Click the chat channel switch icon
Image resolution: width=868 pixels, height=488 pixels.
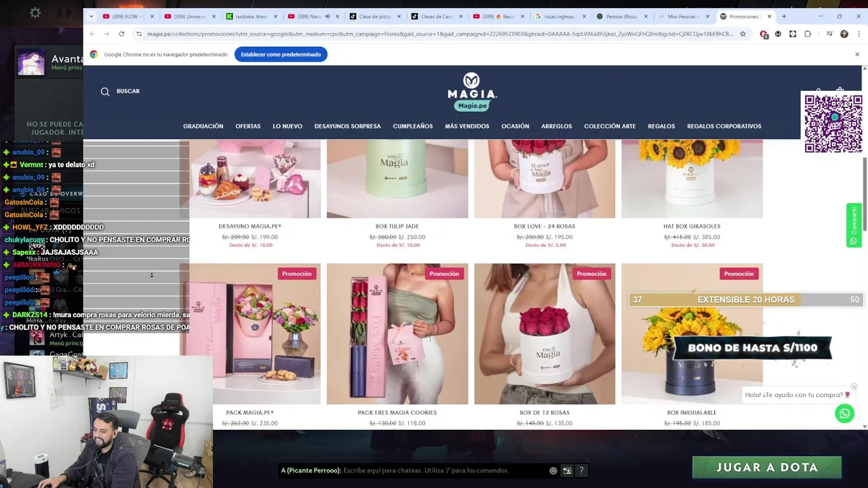tap(567, 470)
